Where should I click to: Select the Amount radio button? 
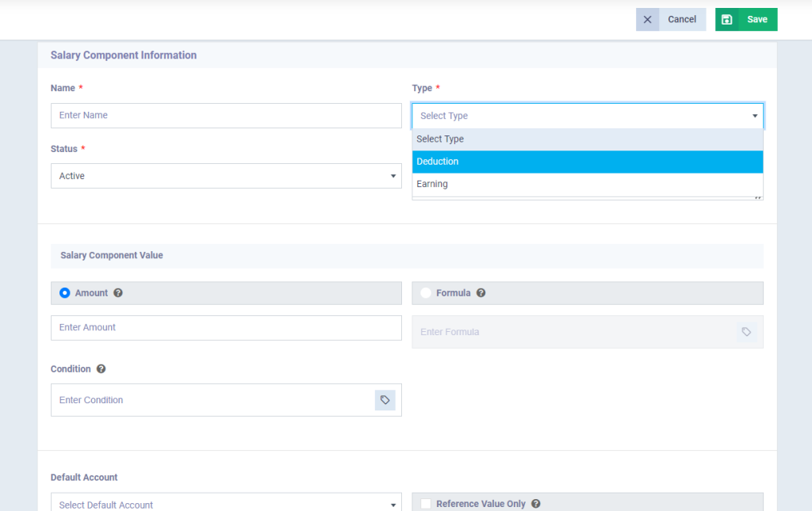coord(64,292)
